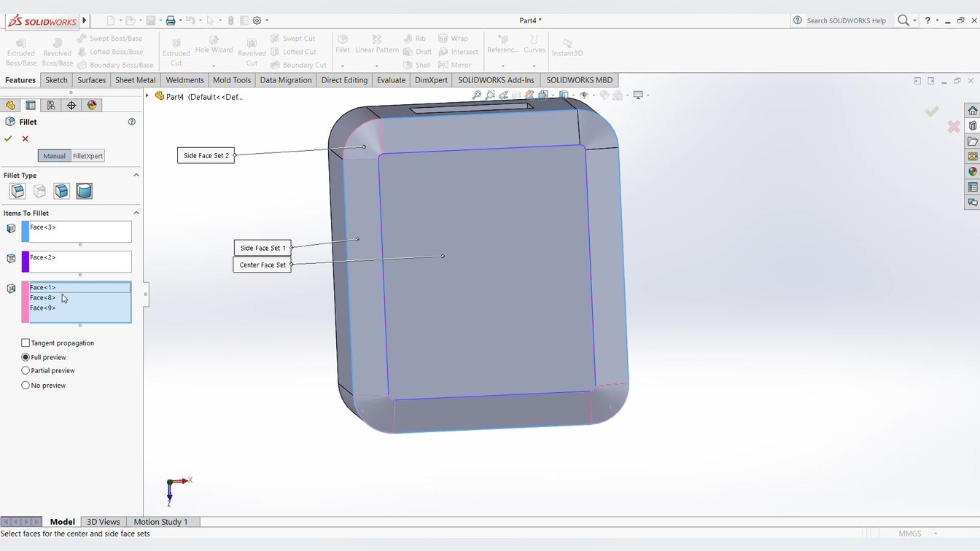The image size is (980, 551).
Task: Expand the Part4 feature tree arrow
Action: tap(147, 96)
